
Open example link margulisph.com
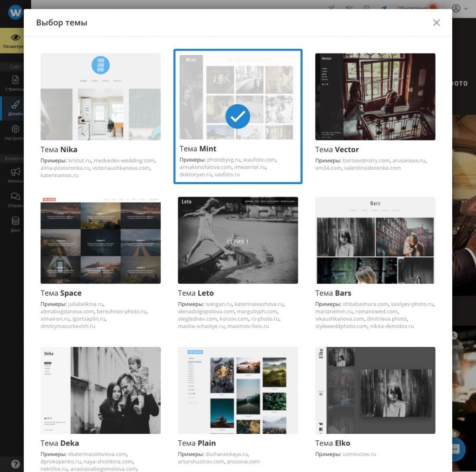pos(257,311)
